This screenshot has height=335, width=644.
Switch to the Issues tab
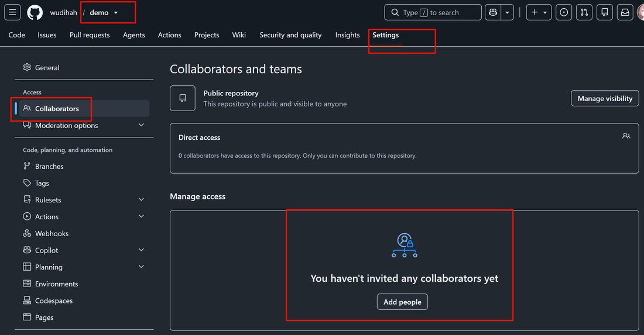click(47, 35)
